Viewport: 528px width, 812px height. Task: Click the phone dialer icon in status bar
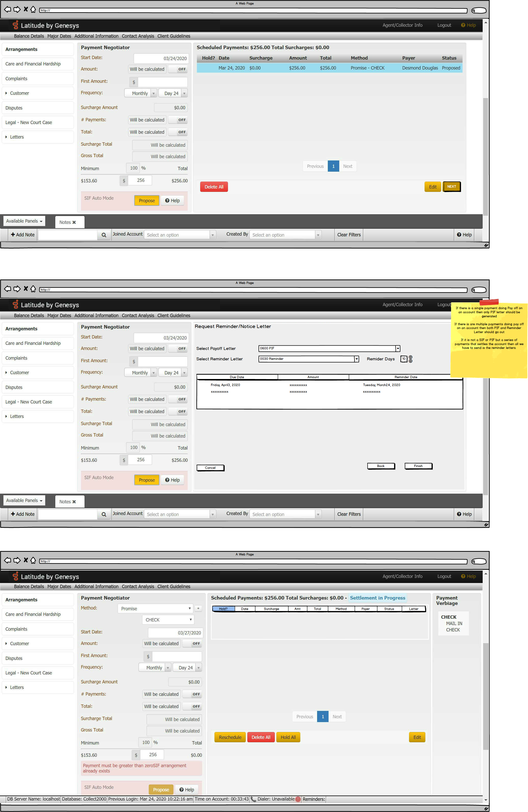253,799
